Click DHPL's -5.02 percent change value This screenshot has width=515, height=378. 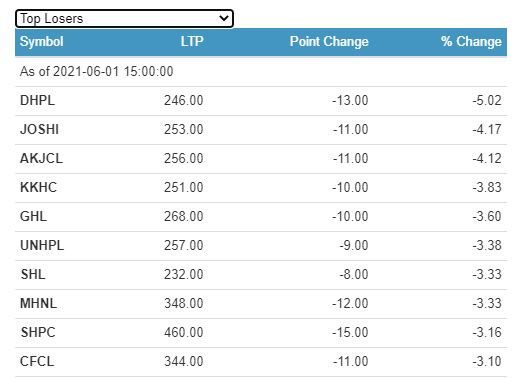click(x=487, y=100)
